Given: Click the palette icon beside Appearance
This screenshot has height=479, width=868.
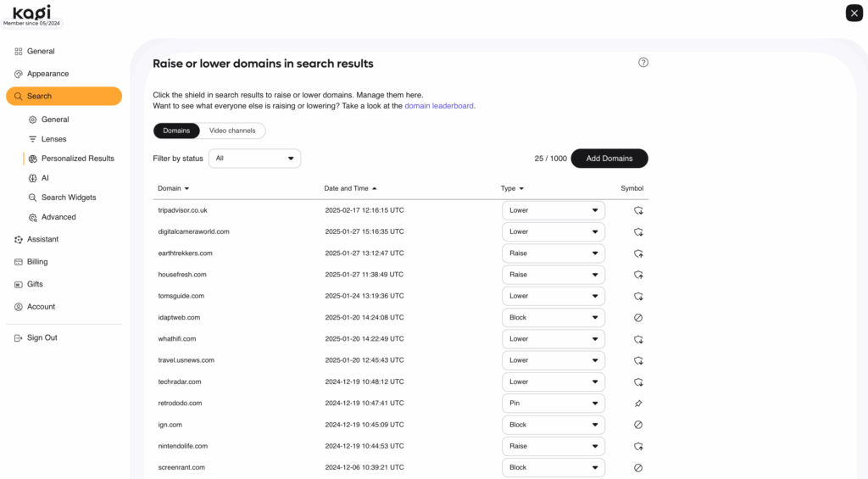Looking at the screenshot, I should pos(19,74).
